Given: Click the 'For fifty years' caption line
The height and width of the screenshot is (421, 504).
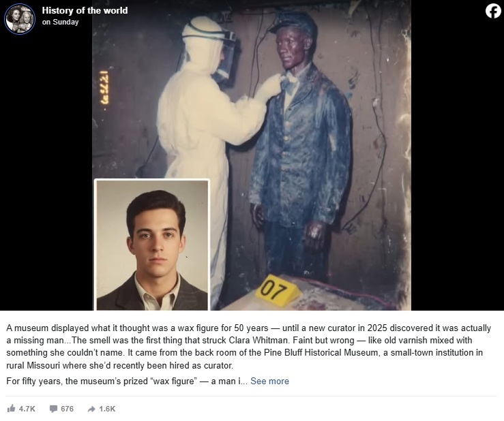Looking at the screenshot, I should pos(127,381).
